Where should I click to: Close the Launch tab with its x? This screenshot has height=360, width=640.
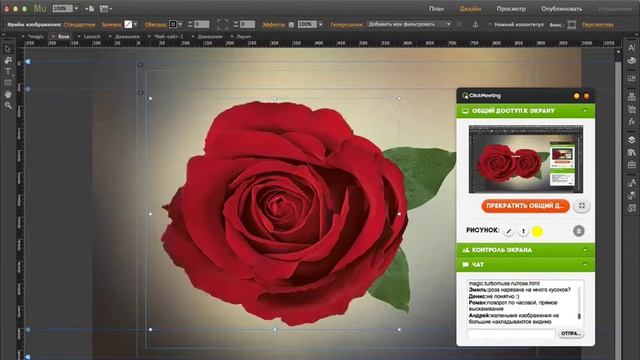point(79,36)
